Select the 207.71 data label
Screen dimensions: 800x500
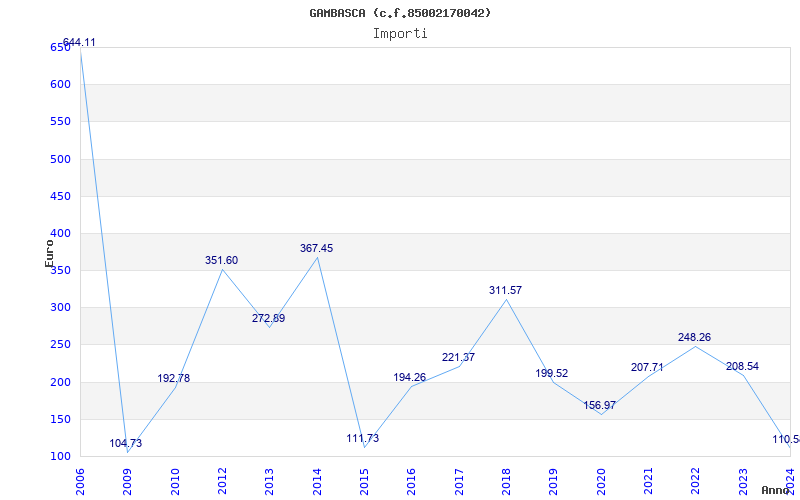647,367
